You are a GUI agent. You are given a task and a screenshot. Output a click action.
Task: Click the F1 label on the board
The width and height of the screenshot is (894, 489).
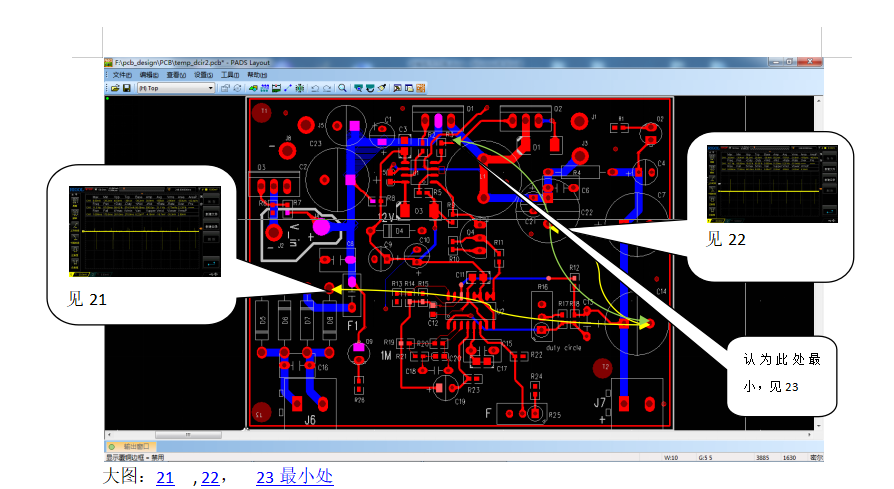[352, 326]
